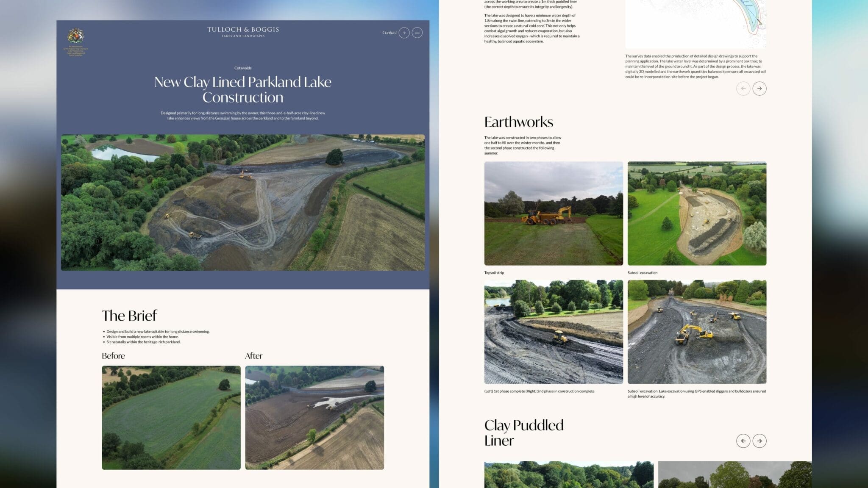Screen dimensions: 868x488
Task: Click the Cotswolds location label
Action: coord(242,68)
